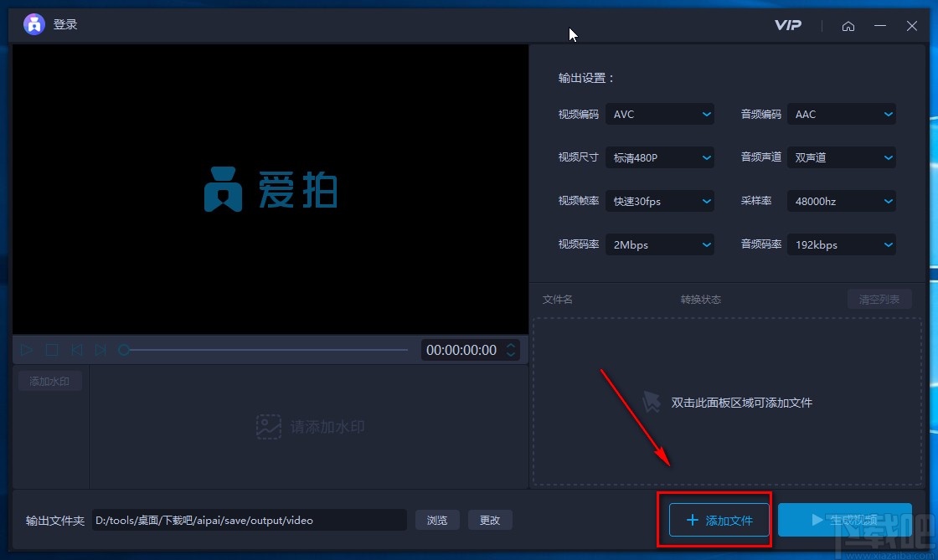Click the Play button under the preview

point(26,350)
